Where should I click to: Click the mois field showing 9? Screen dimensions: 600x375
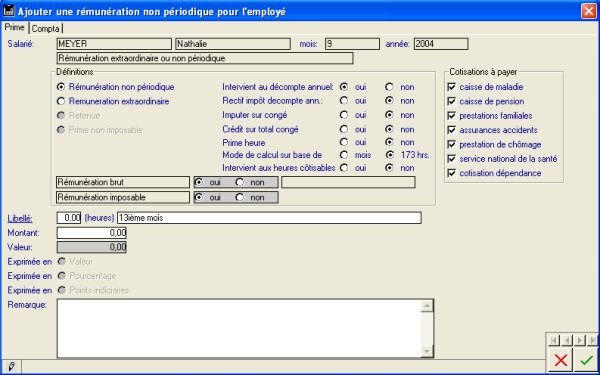352,44
